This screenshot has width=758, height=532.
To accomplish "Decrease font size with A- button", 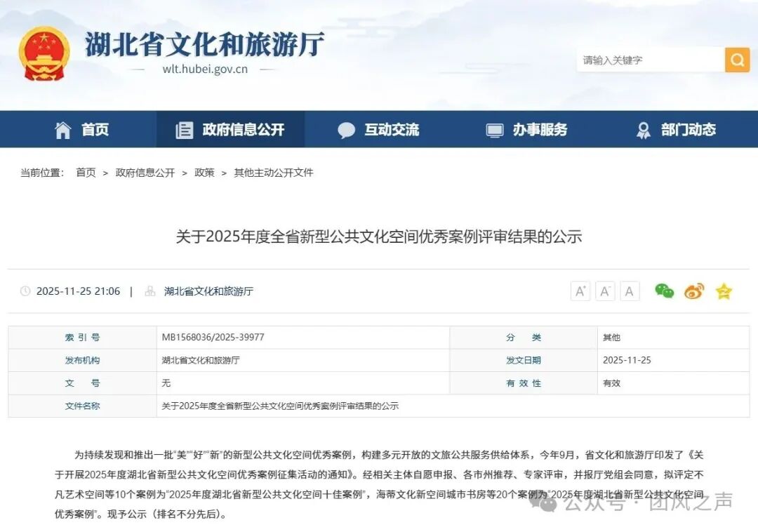I will click(605, 291).
